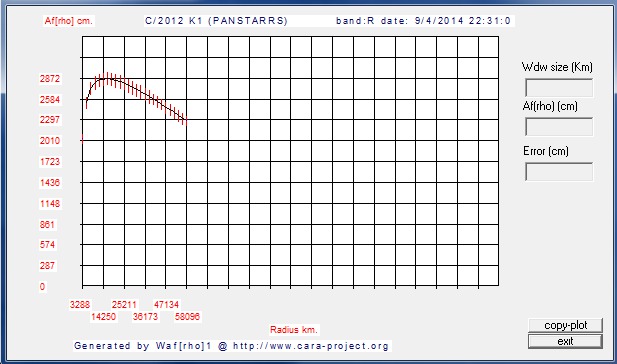This screenshot has height=364, width=617.
Task: Click the 0 y-axis label
Action: click(42, 286)
